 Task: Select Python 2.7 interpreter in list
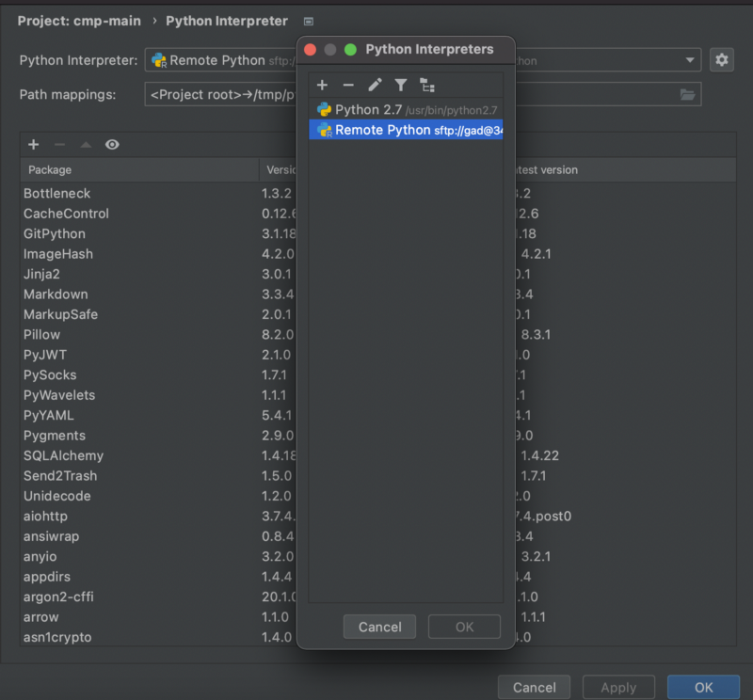point(406,110)
